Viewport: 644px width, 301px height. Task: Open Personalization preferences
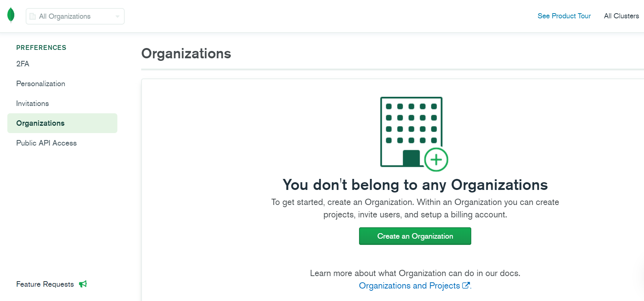pos(40,84)
